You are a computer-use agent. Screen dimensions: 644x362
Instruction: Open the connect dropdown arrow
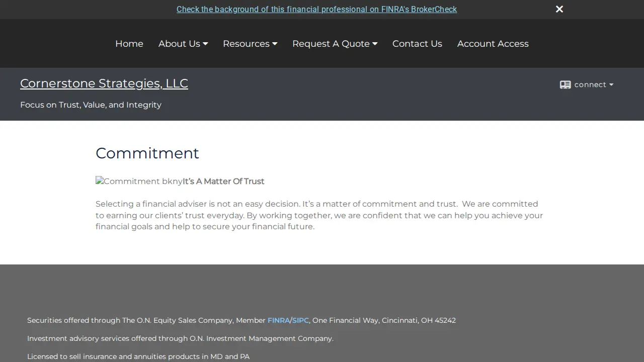(611, 85)
